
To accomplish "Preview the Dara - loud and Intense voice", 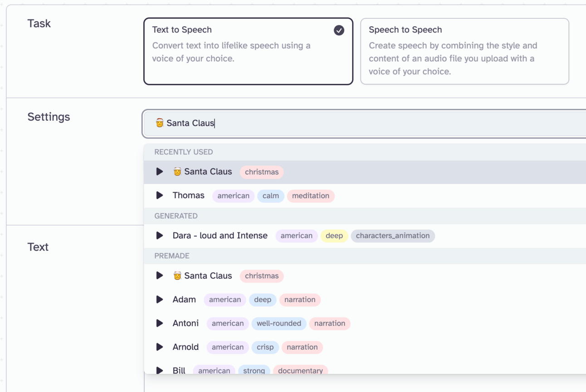I will (x=160, y=235).
